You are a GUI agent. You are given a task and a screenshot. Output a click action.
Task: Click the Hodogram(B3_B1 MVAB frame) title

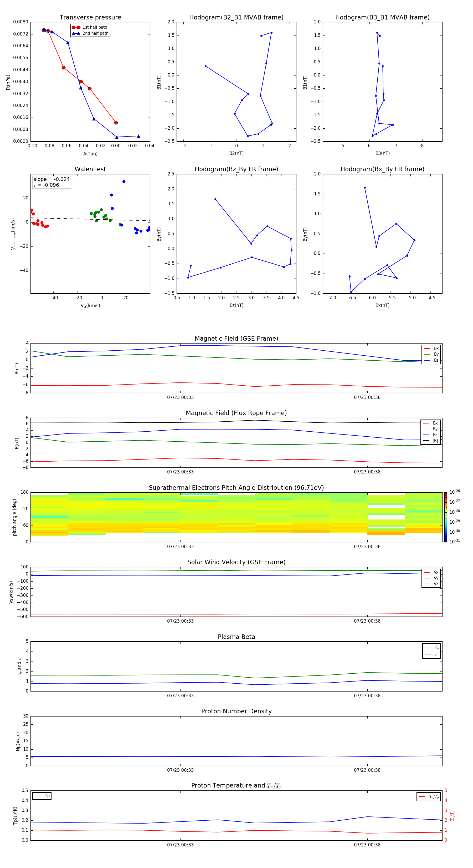pos(382,18)
